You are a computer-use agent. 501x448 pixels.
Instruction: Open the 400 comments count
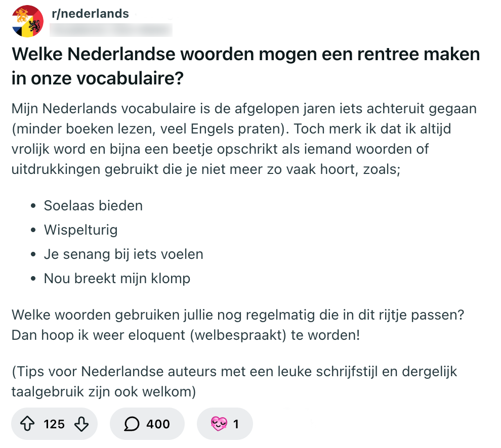[x=158, y=424]
